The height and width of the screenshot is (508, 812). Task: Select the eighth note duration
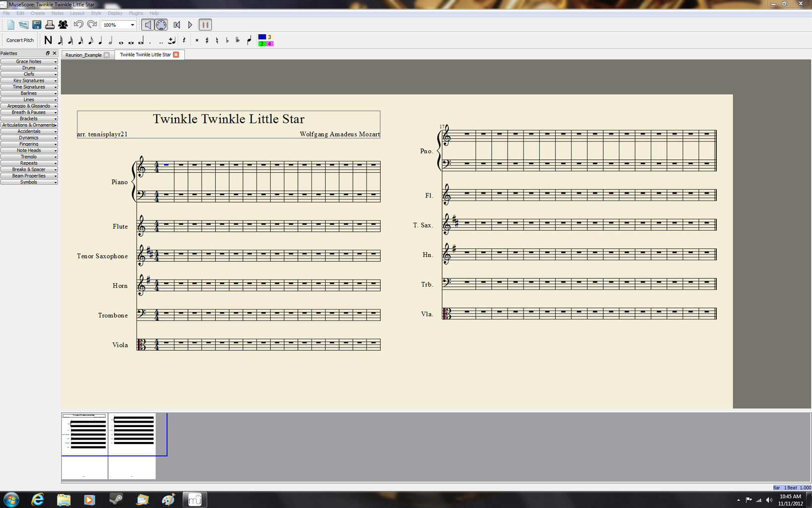point(90,41)
